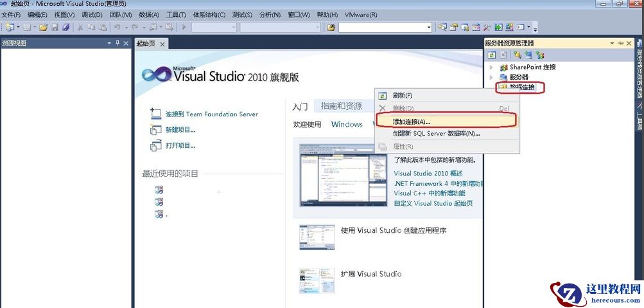
Task: Toggle auto-hide pin on Server Explorer panel
Action: (x=620, y=43)
